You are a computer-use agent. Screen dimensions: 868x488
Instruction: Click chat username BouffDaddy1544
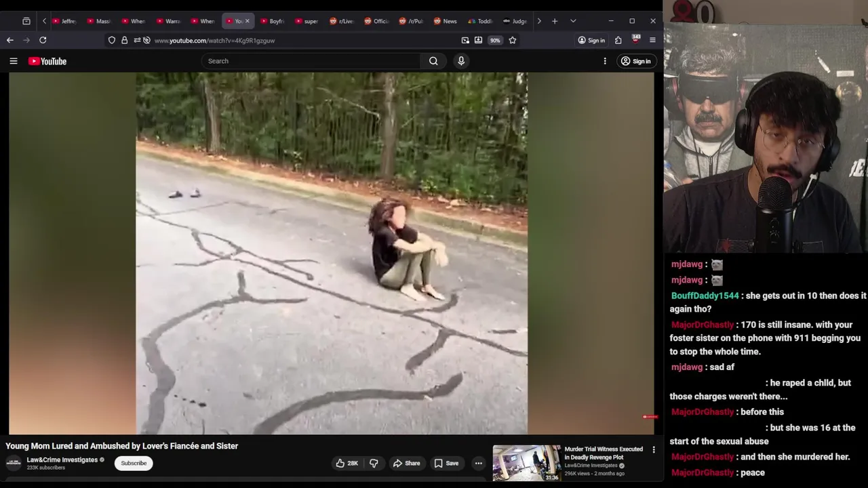[x=705, y=296]
